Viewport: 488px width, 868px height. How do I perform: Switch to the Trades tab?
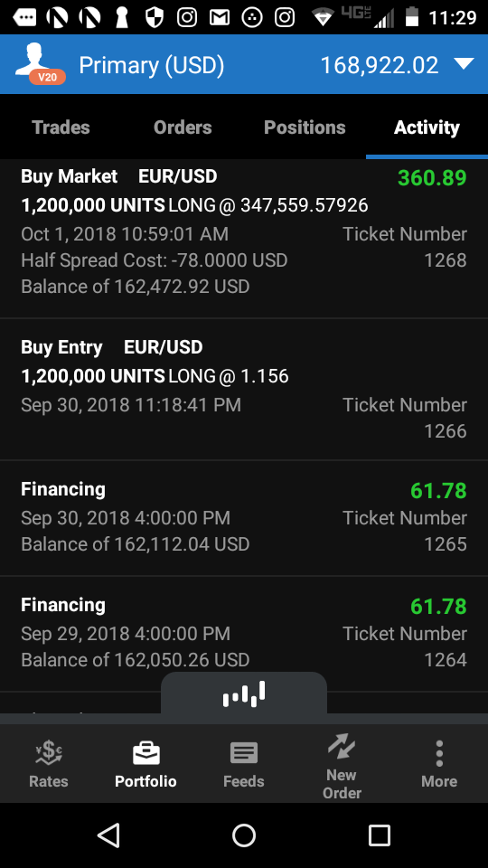point(61,127)
